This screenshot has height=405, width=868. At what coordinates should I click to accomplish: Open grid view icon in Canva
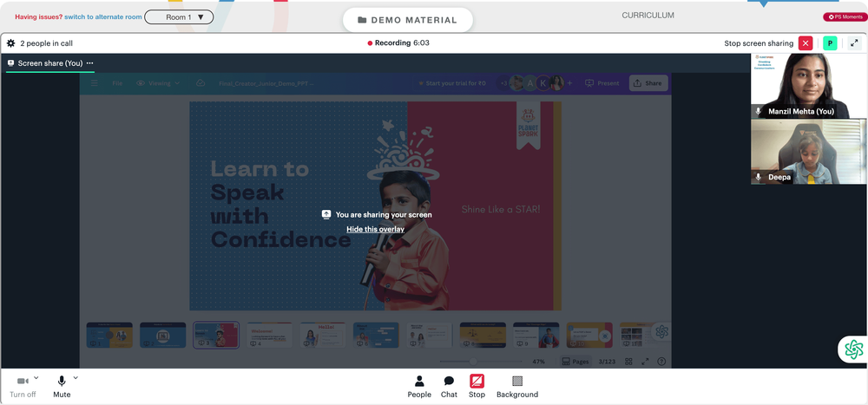point(628,362)
